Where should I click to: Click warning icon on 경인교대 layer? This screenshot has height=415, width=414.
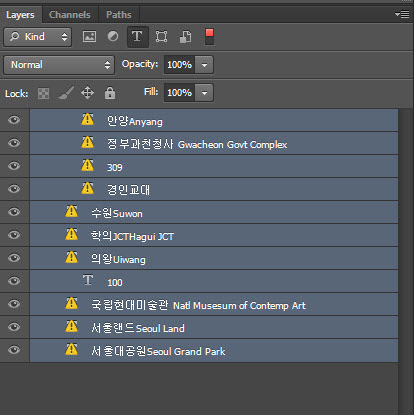[x=88, y=189]
